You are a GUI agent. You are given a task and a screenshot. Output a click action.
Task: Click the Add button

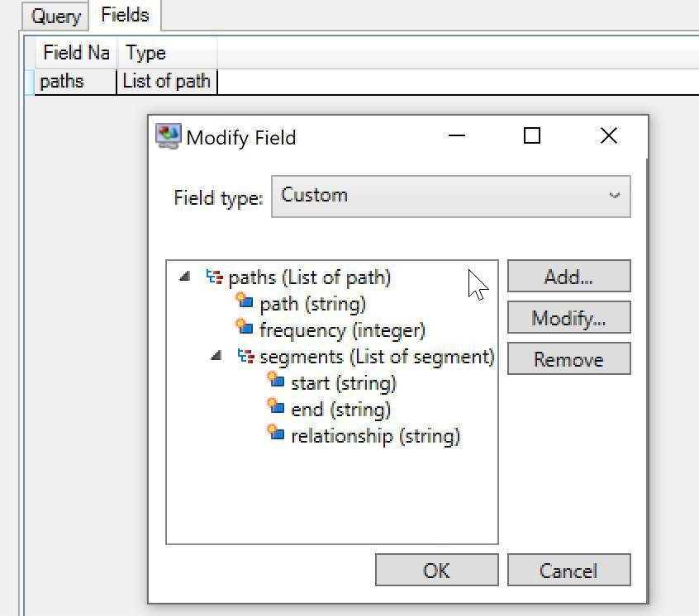[568, 276]
